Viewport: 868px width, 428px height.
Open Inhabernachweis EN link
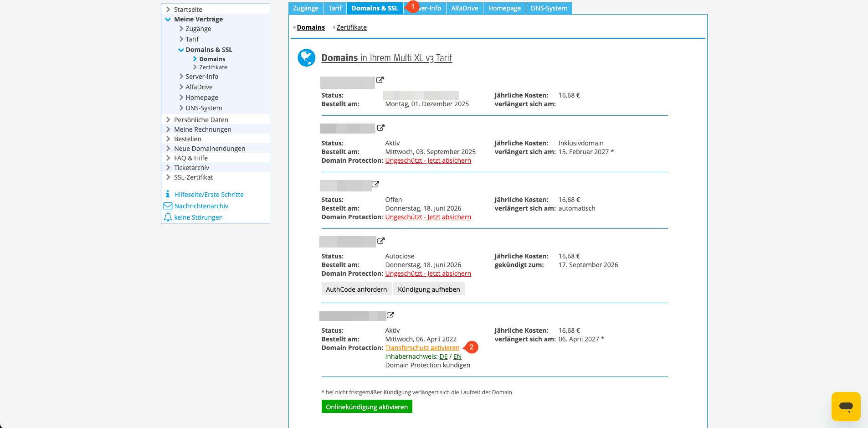coord(457,356)
